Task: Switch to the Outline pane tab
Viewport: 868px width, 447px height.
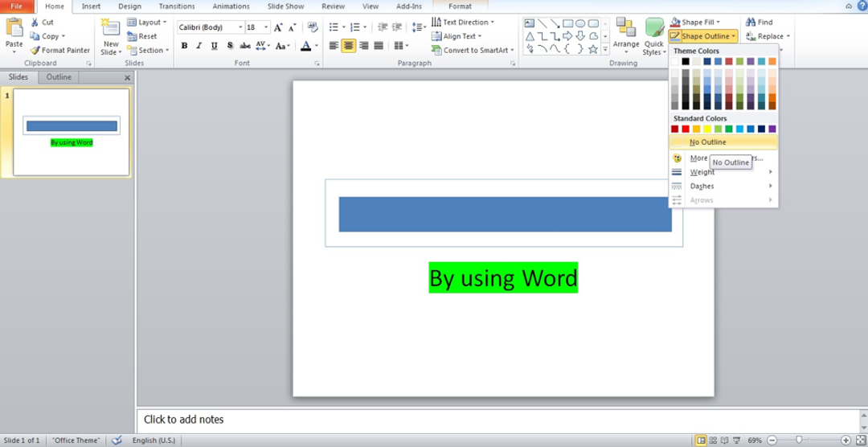Action: point(59,77)
